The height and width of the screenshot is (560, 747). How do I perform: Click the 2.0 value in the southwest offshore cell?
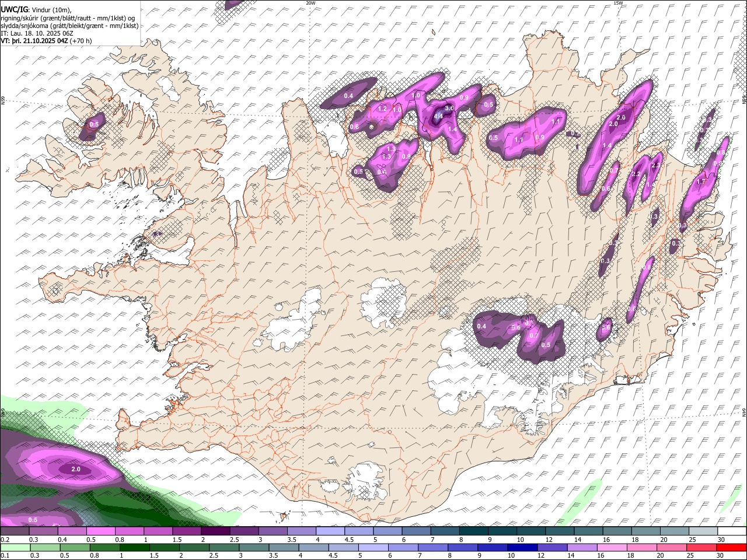pos(76,469)
